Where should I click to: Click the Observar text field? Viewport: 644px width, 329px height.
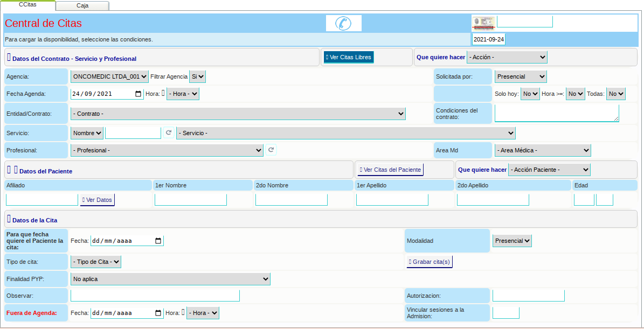[155, 296]
